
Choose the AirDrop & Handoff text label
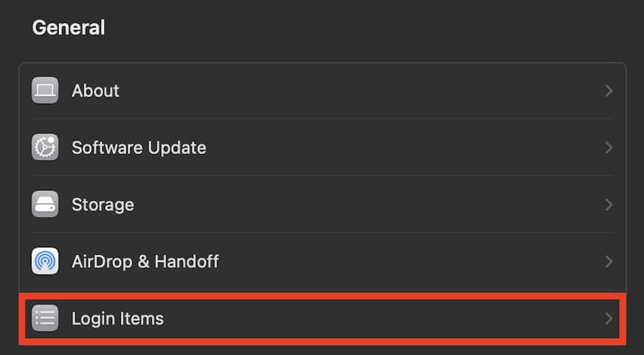pos(145,261)
